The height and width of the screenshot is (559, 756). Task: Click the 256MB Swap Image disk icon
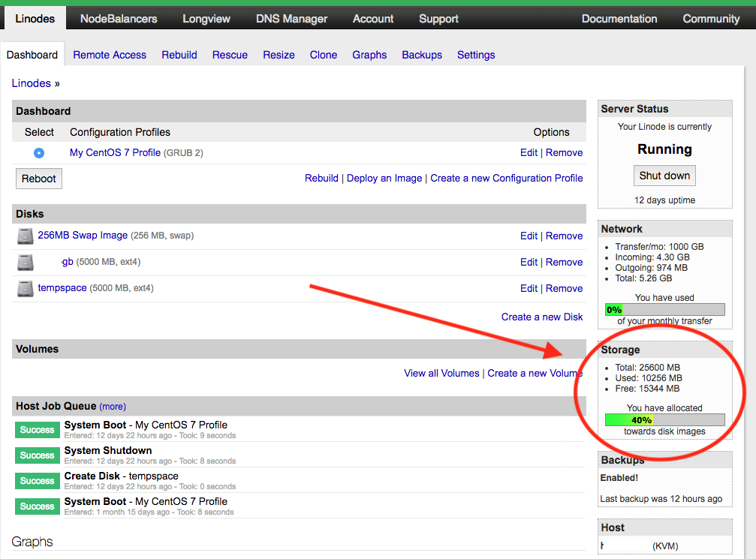tap(25, 236)
